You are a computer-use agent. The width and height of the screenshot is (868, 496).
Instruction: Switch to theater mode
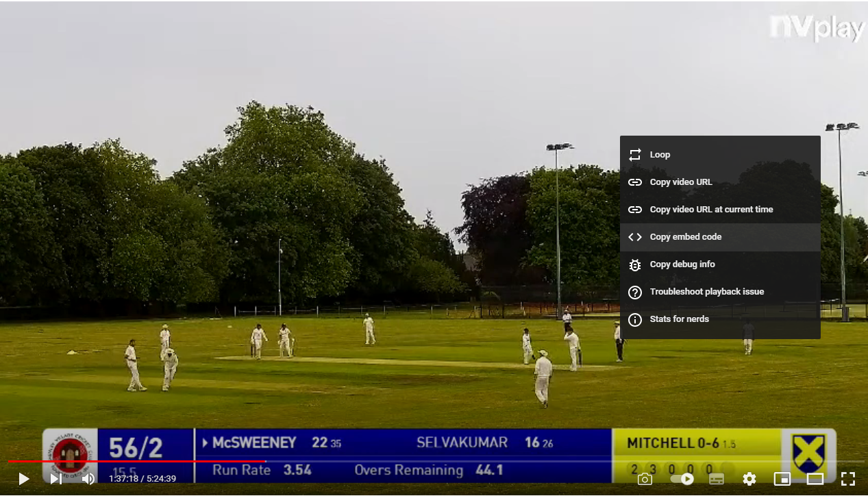point(815,479)
